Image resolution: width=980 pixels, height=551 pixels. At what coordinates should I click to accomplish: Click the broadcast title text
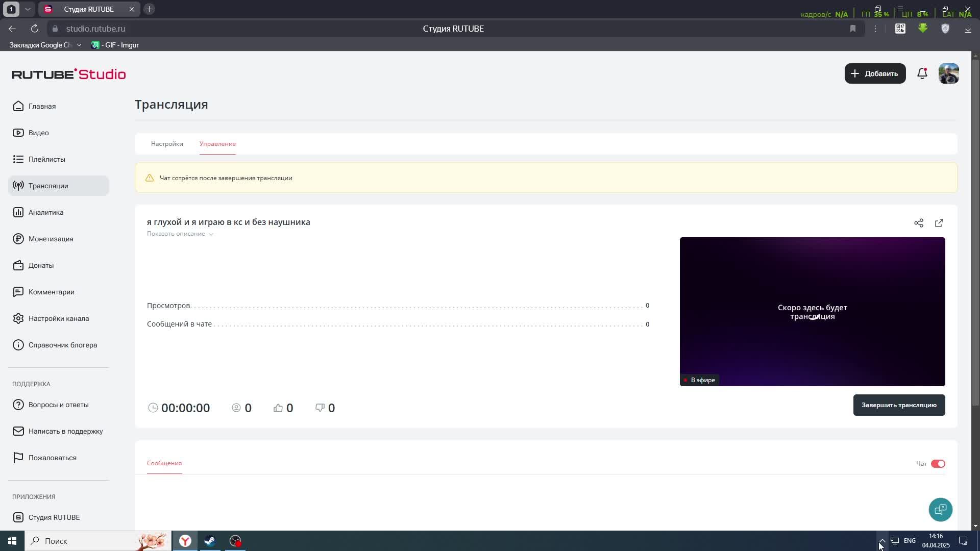pyautogui.click(x=229, y=222)
